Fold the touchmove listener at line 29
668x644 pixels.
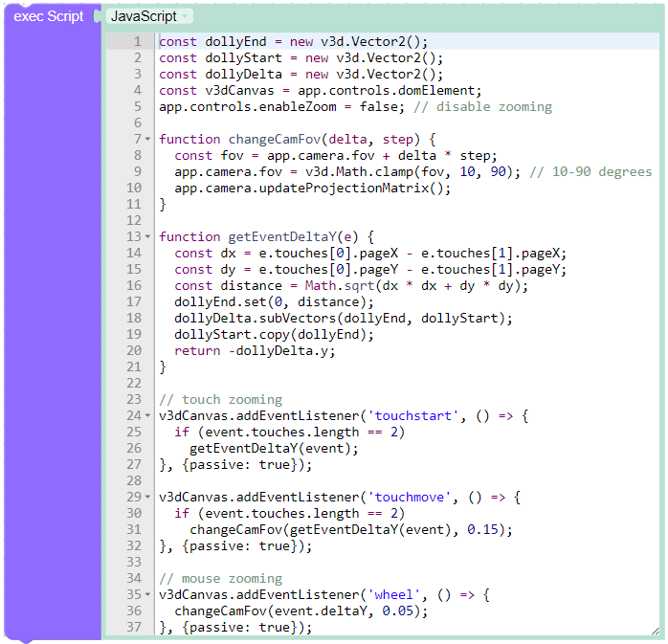(x=147, y=497)
